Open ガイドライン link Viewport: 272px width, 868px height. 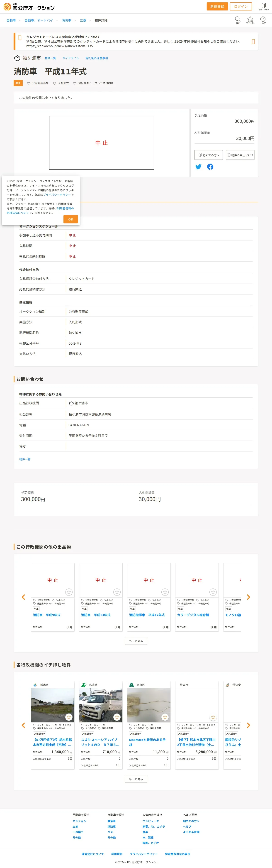(71, 58)
